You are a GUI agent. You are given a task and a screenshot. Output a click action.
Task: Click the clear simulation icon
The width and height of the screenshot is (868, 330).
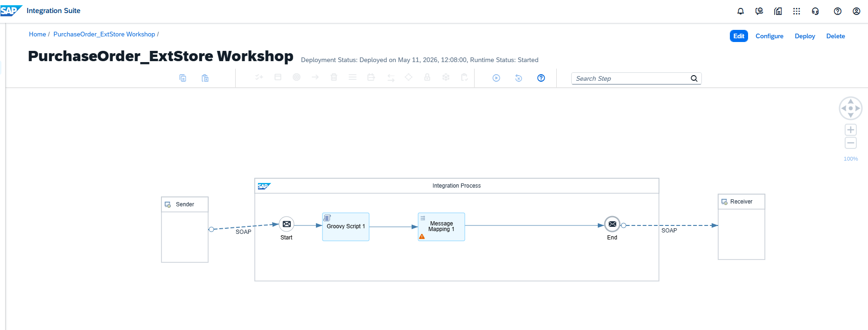518,78
